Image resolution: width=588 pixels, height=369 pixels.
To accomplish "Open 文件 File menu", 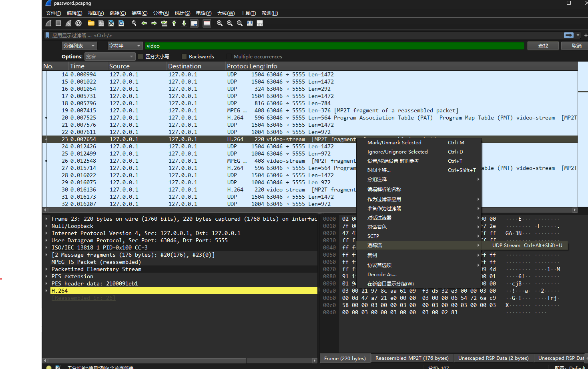I will coord(54,13).
